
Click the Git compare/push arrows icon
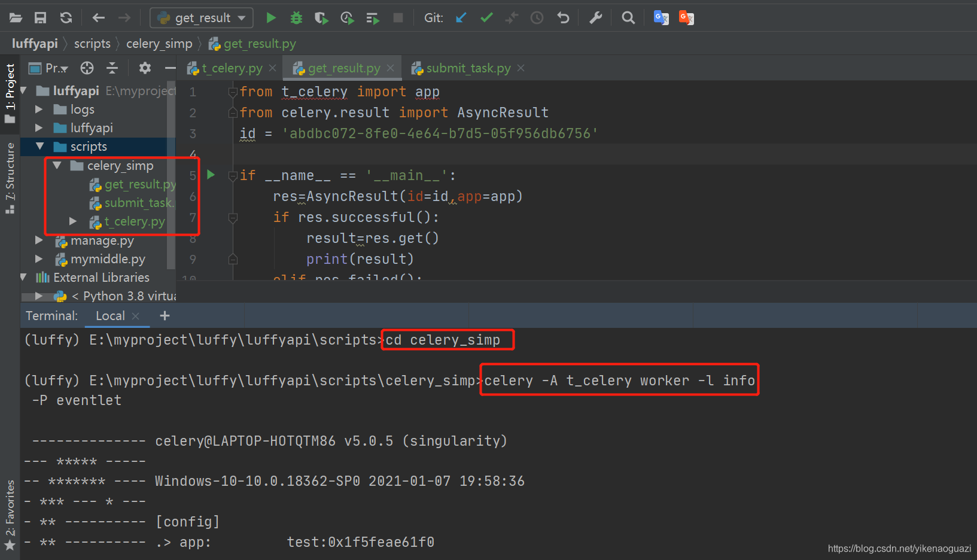pyautogui.click(x=512, y=18)
